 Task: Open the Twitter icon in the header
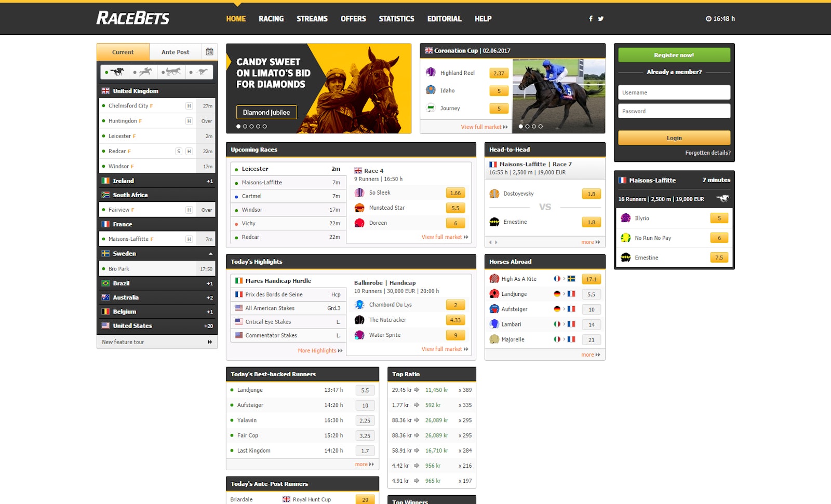coord(601,18)
